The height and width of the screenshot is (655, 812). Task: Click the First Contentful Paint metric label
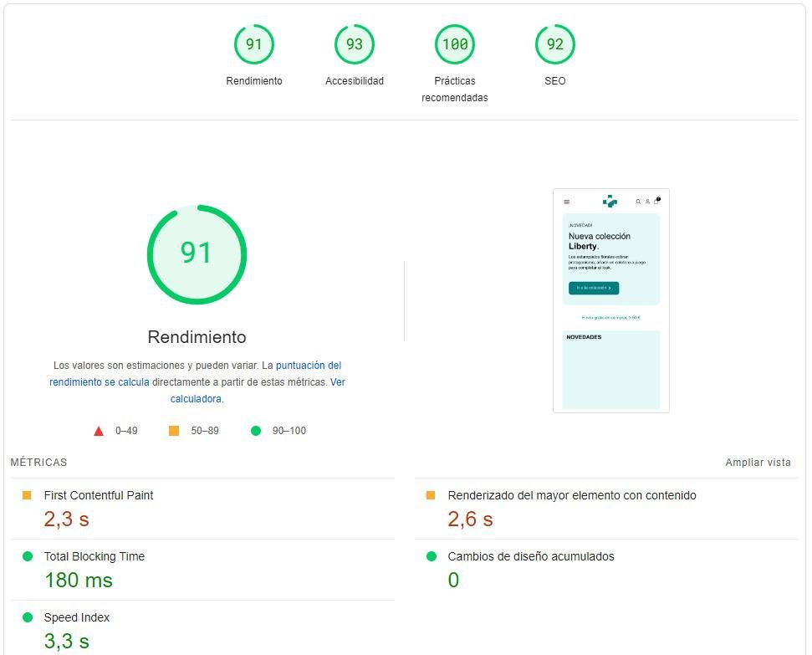[99, 495]
